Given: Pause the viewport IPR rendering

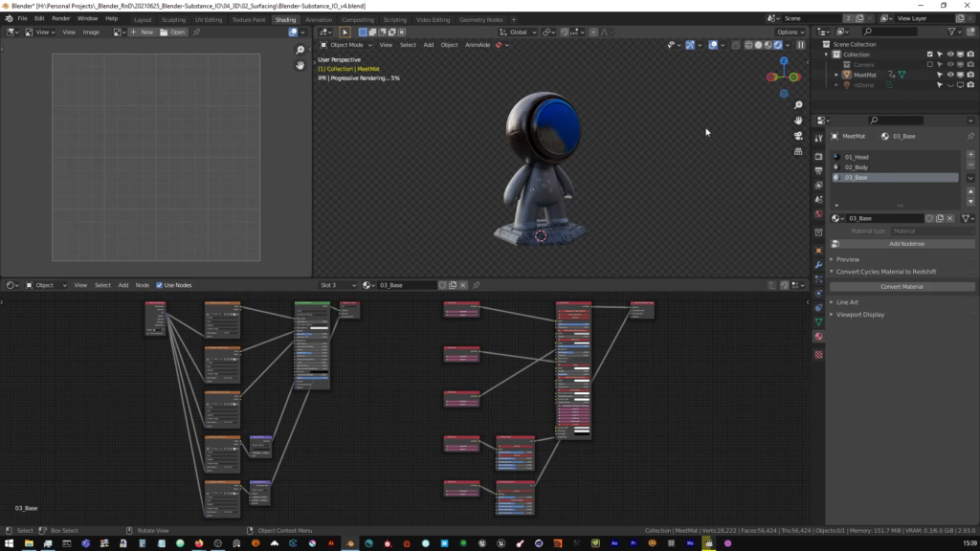Looking at the screenshot, I should click(x=801, y=45).
